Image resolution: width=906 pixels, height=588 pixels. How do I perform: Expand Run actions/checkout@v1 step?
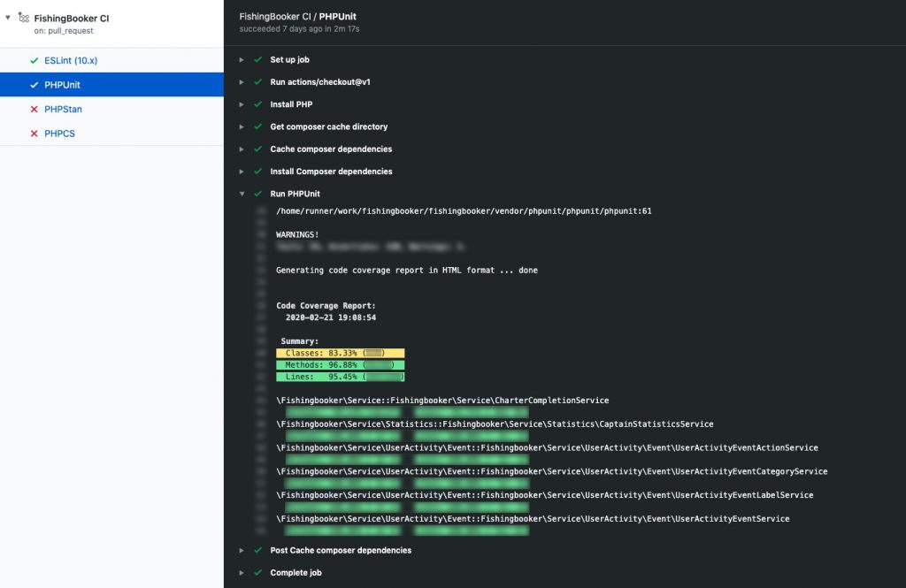click(242, 82)
